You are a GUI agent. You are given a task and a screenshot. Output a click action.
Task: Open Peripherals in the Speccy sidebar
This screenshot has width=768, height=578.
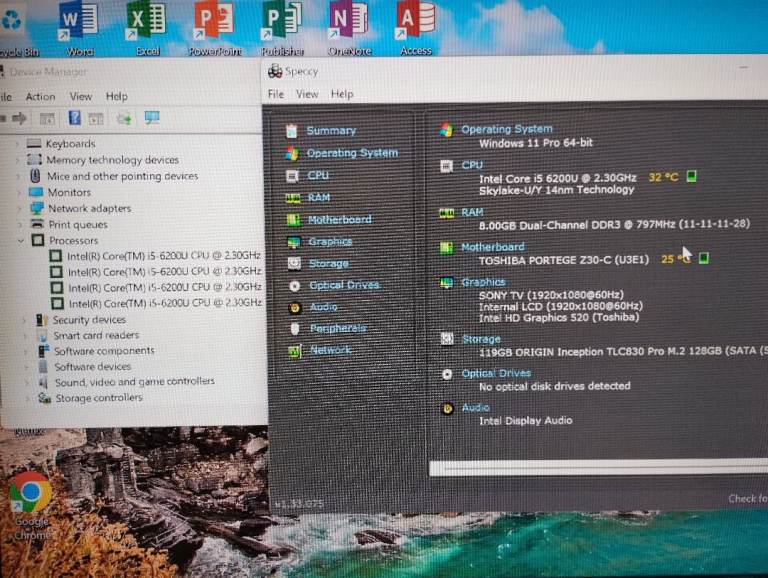click(337, 329)
